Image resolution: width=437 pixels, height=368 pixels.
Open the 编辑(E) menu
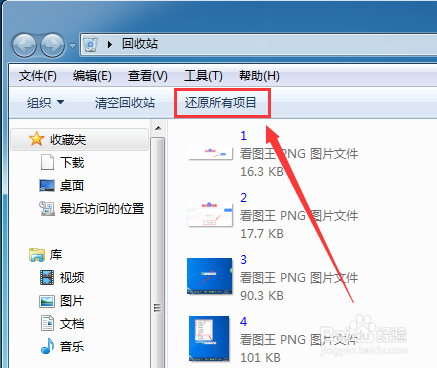pyautogui.click(x=92, y=76)
